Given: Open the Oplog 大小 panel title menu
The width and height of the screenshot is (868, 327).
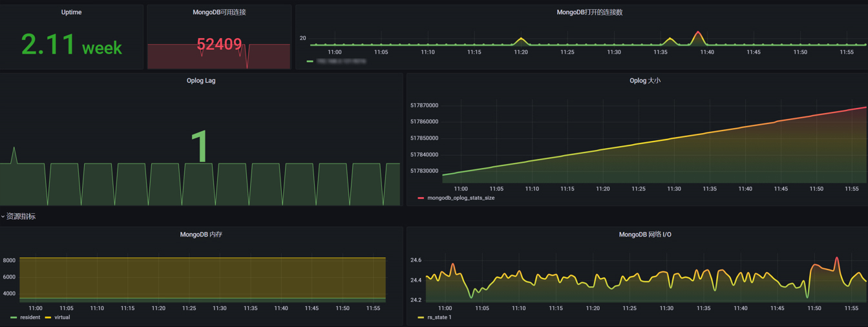Looking at the screenshot, I should pyautogui.click(x=644, y=81).
